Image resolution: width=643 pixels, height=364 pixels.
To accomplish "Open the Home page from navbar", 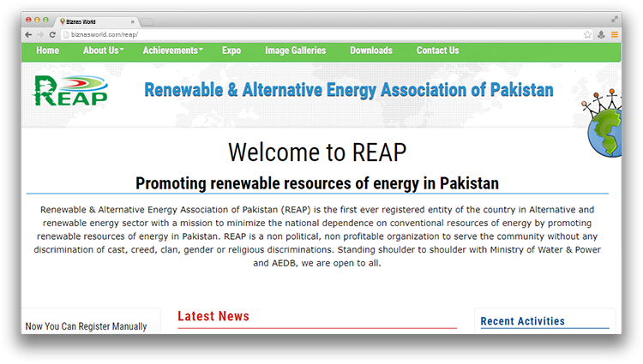I will [x=48, y=51].
